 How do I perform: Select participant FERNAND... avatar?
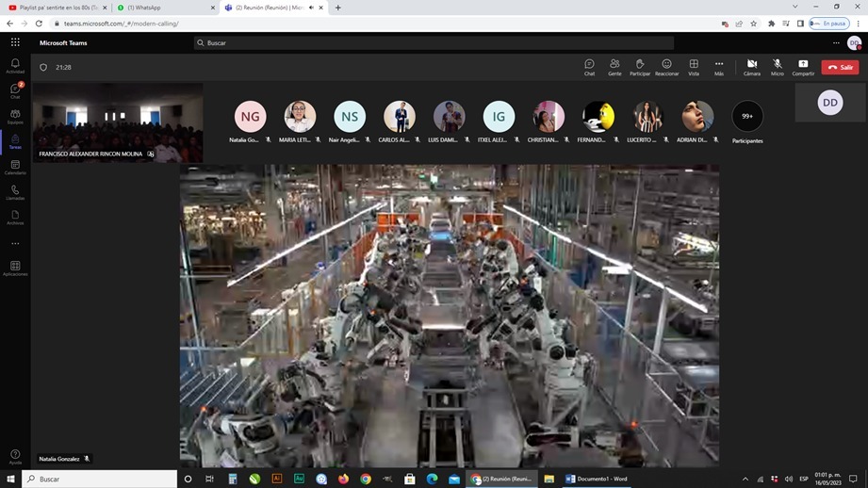tap(598, 116)
